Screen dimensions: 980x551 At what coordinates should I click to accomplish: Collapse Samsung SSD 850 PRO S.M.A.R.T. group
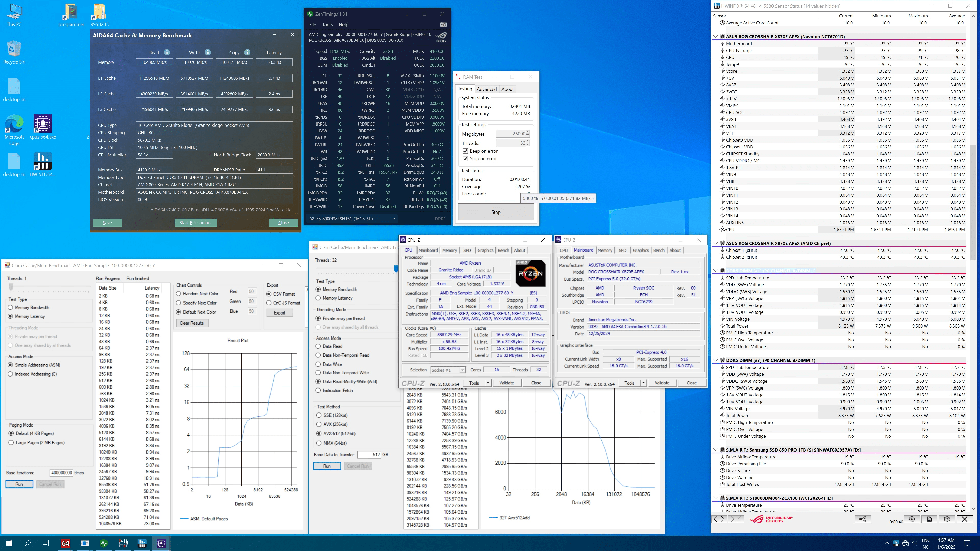716,450
